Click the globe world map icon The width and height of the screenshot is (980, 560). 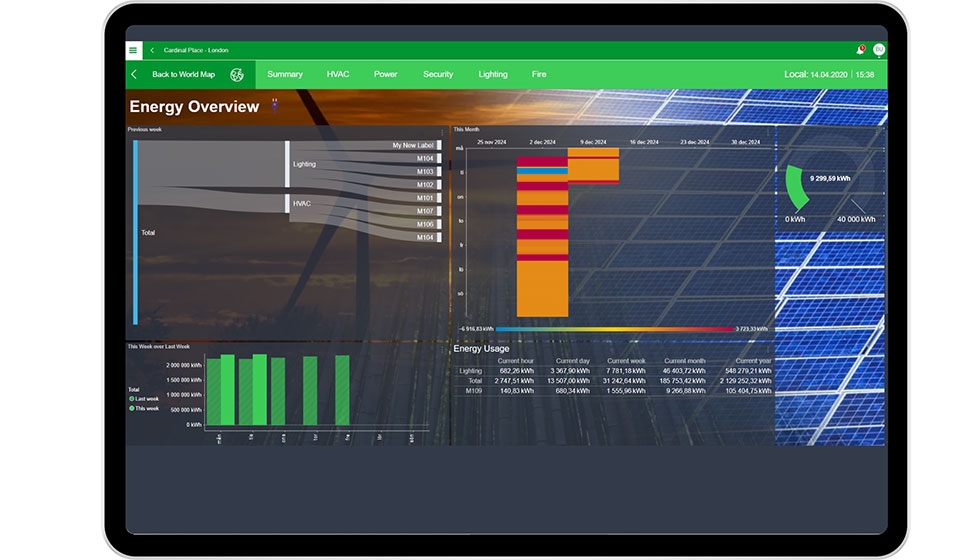237,75
